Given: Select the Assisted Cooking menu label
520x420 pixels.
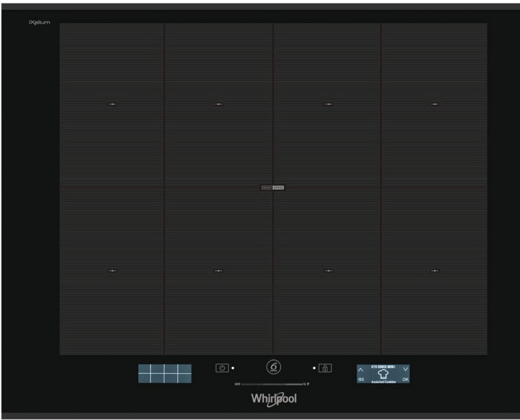Looking at the screenshot, I should 383,382.
